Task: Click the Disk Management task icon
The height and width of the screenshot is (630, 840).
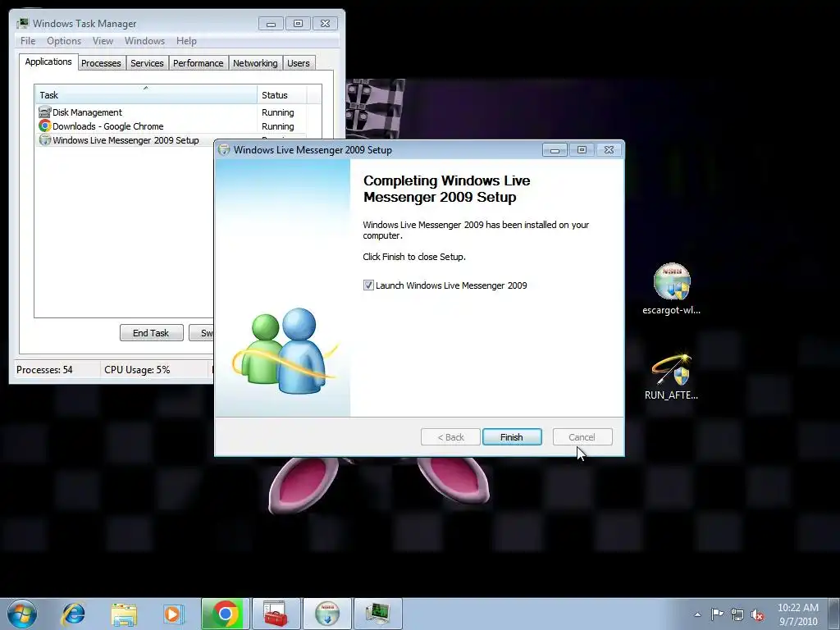Action: click(x=44, y=112)
